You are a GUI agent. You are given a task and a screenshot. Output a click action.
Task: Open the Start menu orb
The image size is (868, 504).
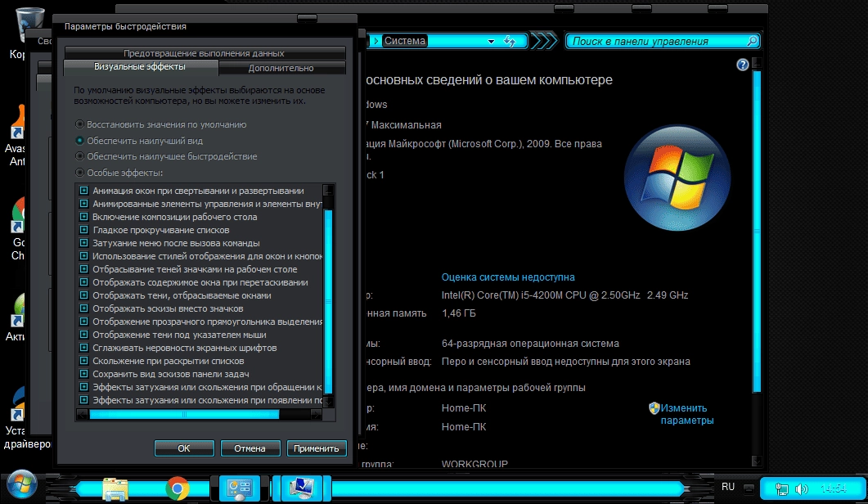21,485
